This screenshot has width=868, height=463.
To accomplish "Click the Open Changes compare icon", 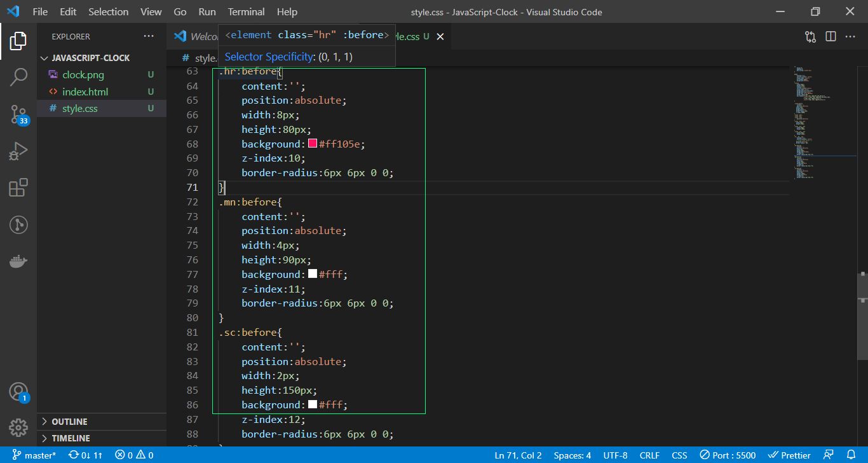I will [810, 37].
